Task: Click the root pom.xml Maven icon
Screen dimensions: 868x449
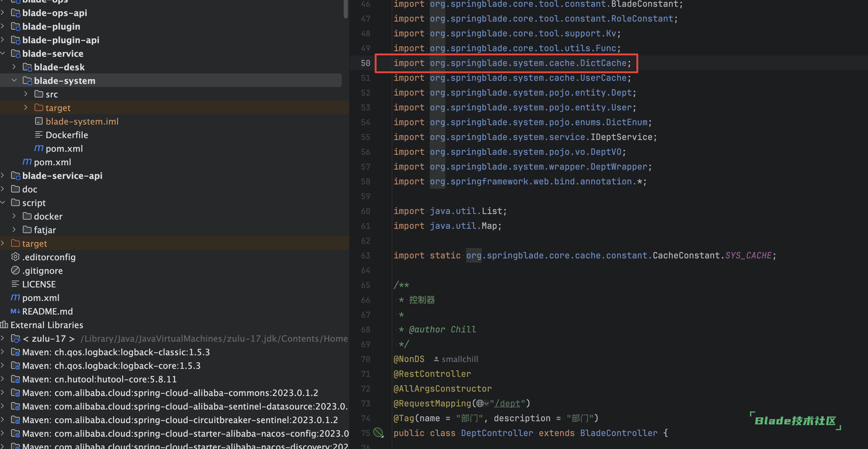Action: click(15, 298)
